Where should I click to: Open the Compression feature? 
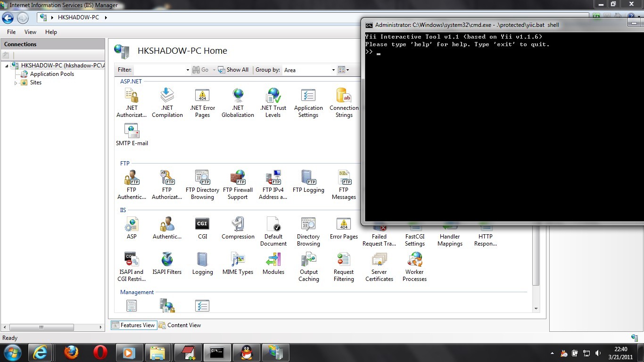point(238,228)
